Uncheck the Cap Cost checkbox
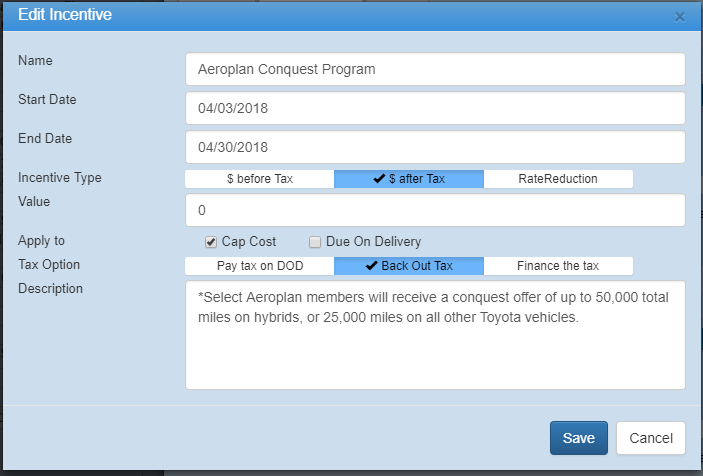 (211, 242)
